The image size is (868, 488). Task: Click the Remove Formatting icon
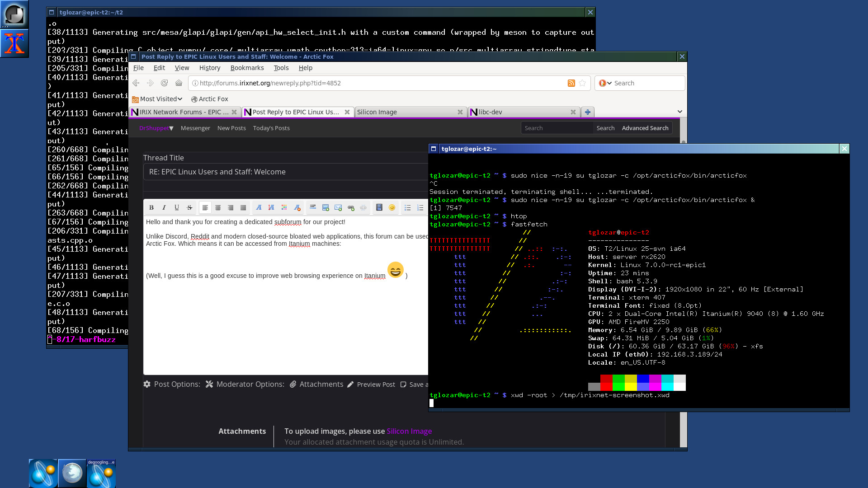[297, 207]
